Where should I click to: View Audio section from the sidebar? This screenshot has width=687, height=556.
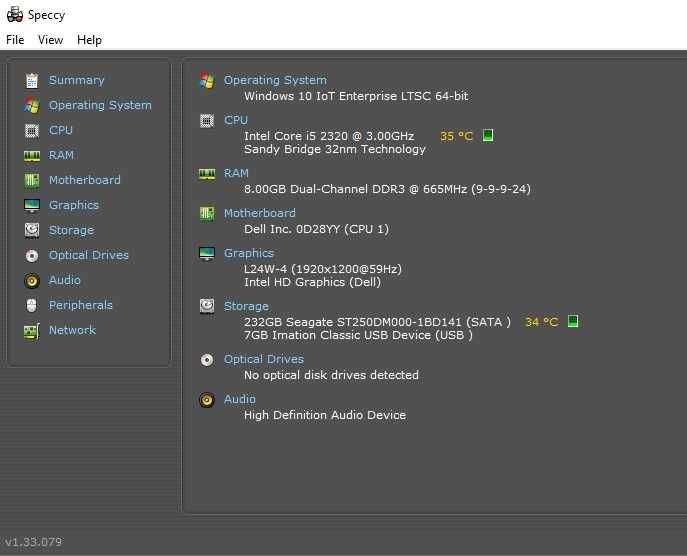tap(65, 280)
